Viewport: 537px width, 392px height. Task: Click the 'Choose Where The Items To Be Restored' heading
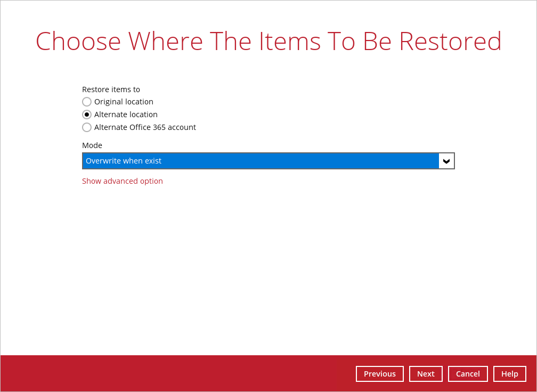(x=268, y=41)
